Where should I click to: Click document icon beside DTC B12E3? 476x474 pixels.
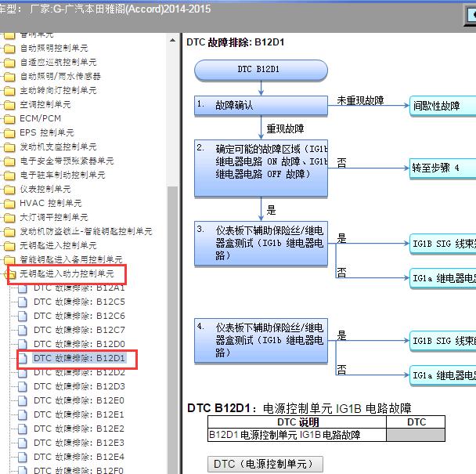click(23, 443)
